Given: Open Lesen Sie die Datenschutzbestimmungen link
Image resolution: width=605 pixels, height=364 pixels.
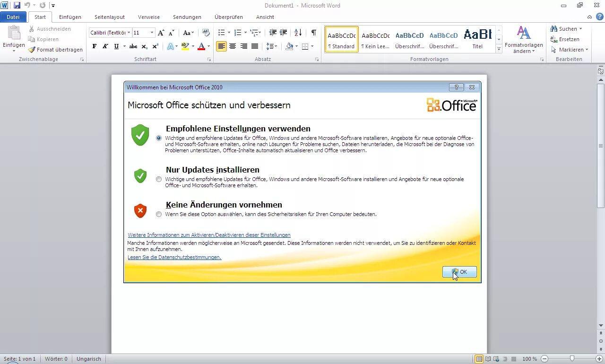Looking at the screenshot, I should pos(174,257).
